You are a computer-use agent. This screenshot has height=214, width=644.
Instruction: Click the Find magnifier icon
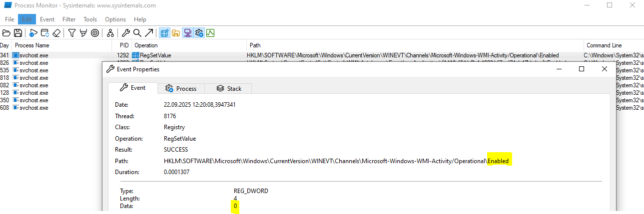[x=137, y=33]
